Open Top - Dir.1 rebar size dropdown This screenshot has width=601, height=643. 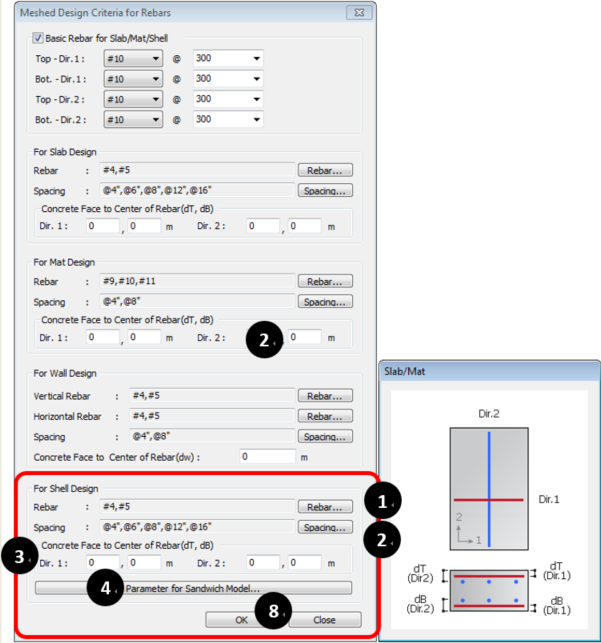pos(133,59)
